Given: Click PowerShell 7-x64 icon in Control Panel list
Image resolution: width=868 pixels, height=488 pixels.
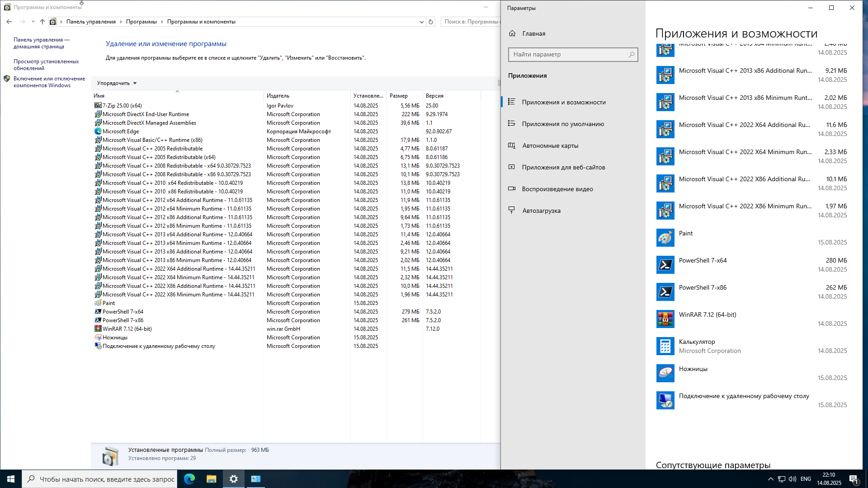Looking at the screenshot, I should coord(98,311).
